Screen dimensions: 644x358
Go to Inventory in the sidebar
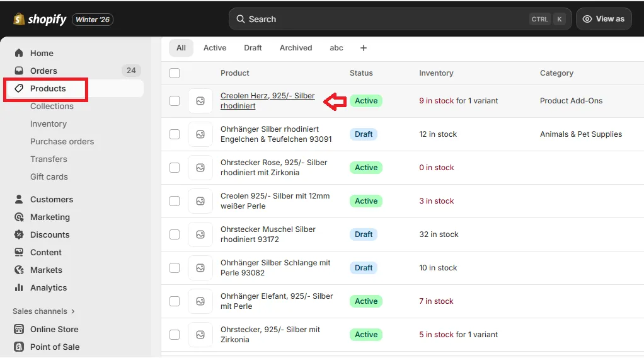point(48,124)
